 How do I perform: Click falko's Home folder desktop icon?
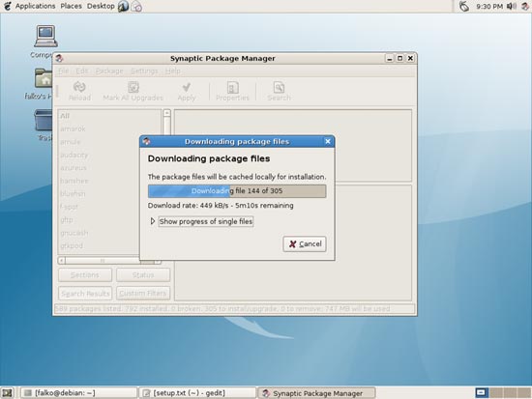click(x=44, y=78)
